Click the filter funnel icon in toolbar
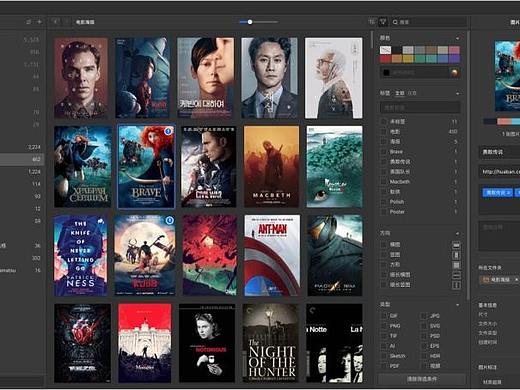Viewport: 520px width, 390px height. pyautogui.click(x=383, y=22)
